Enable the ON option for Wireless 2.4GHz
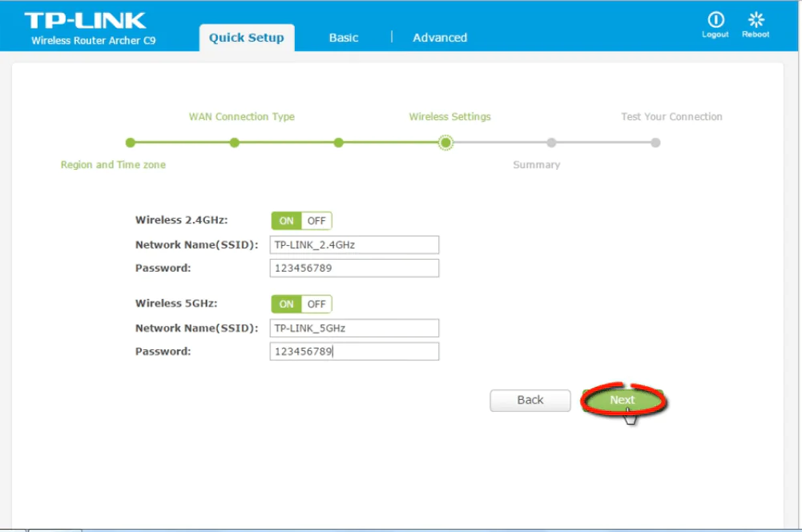The height and width of the screenshot is (532, 802). pyautogui.click(x=287, y=220)
